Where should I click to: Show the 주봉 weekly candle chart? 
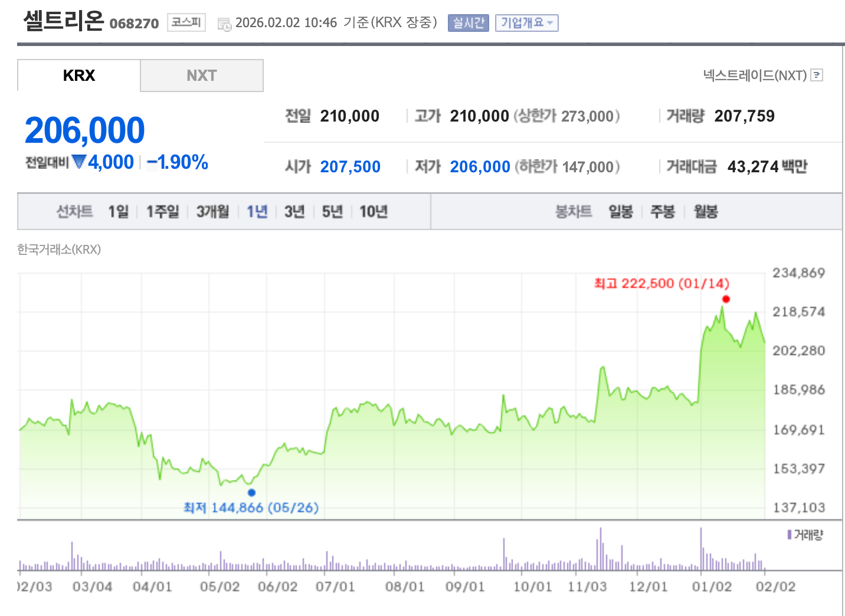(x=663, y=211)
